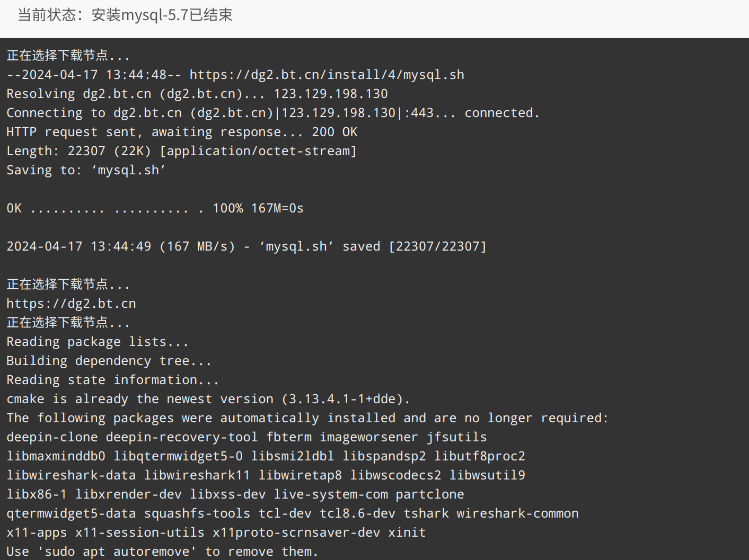Click the 'sudo apt autoremove' command text

117,552
